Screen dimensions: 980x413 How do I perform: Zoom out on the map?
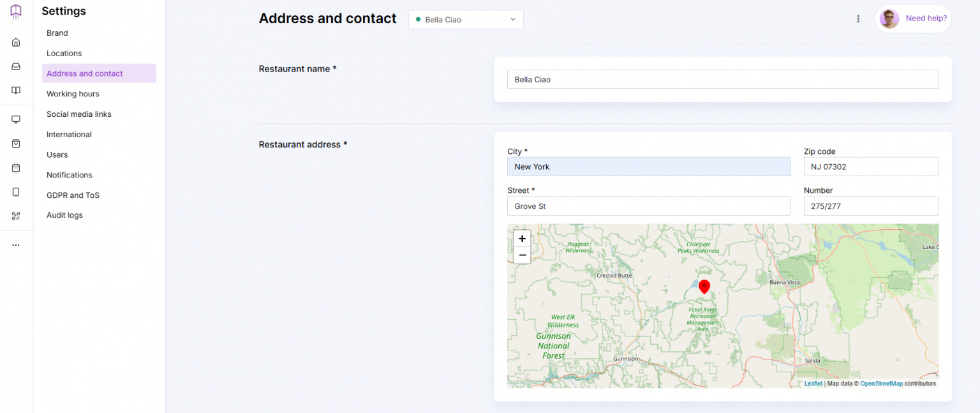tap(522, 255)
